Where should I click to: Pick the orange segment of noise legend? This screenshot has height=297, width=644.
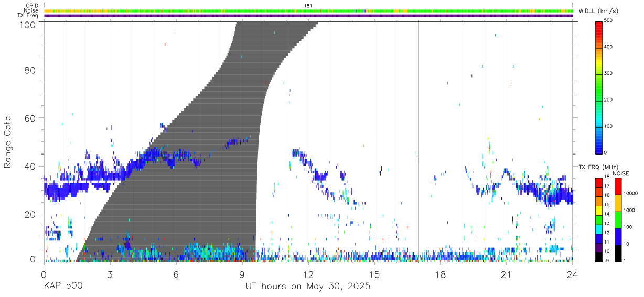[618, 203]
